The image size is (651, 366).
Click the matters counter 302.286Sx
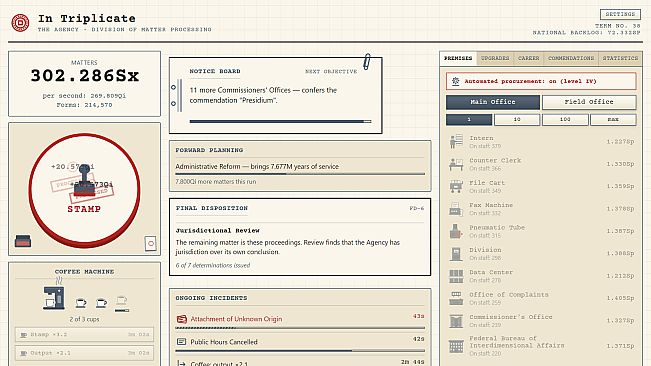click(x=85, y=76)
